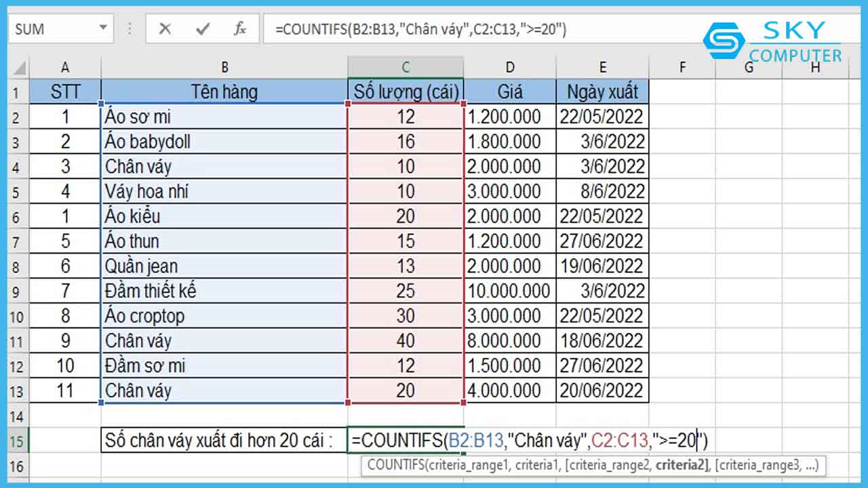Confirm the formula with checkmark icon
868x488 pixels.
tap(202, 29)
